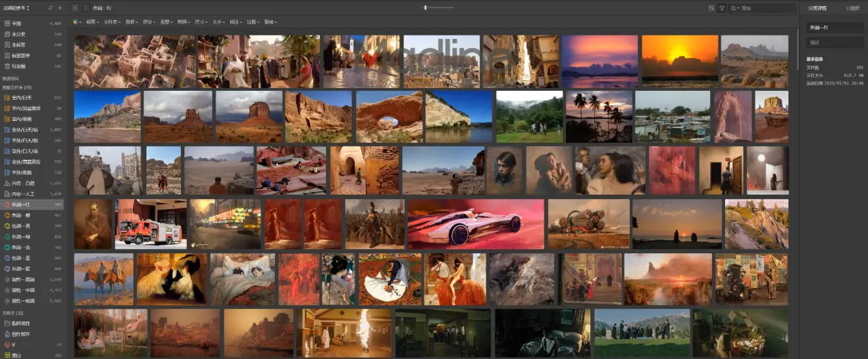Click the orange palette icon for 色调—橙
This screenshot has height=359, width=868.
[x=7, y=215]
